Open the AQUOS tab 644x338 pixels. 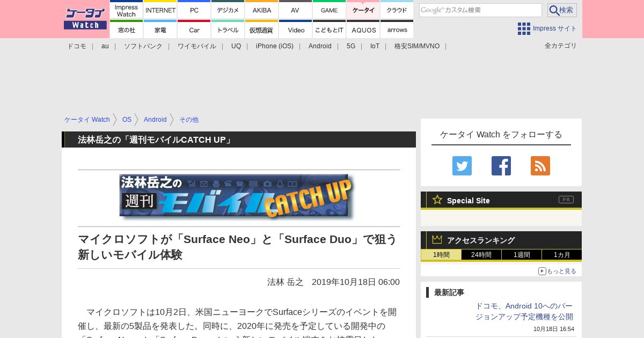point(363,29)
